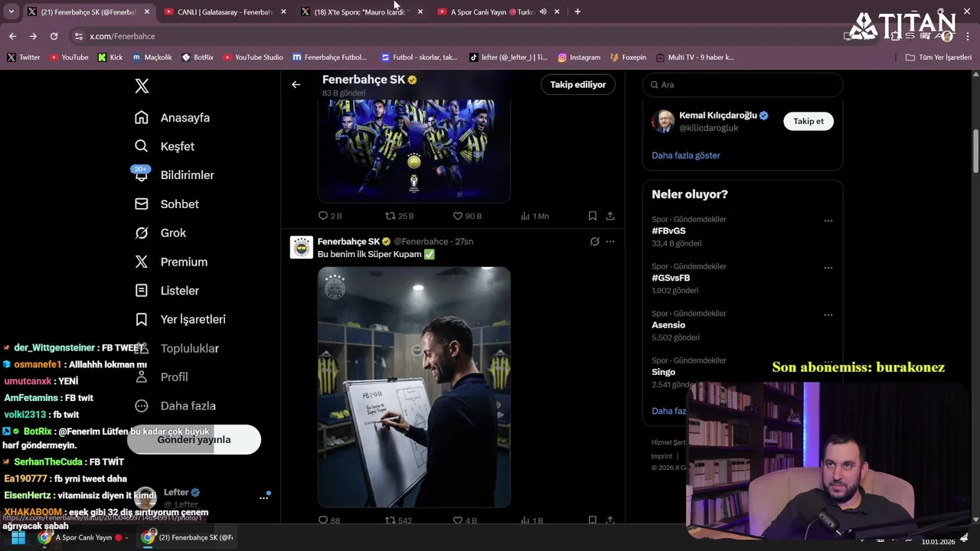Screen dimensions: 980x551
Task: Click Fenerbahçe SK name on Süper Kupam tweet
Action: pos(348,241)
